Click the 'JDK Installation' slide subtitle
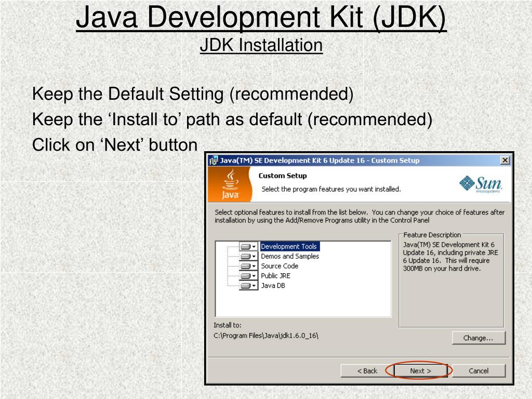The height and width of the screenshot is (399, 532). pos(261,45)
